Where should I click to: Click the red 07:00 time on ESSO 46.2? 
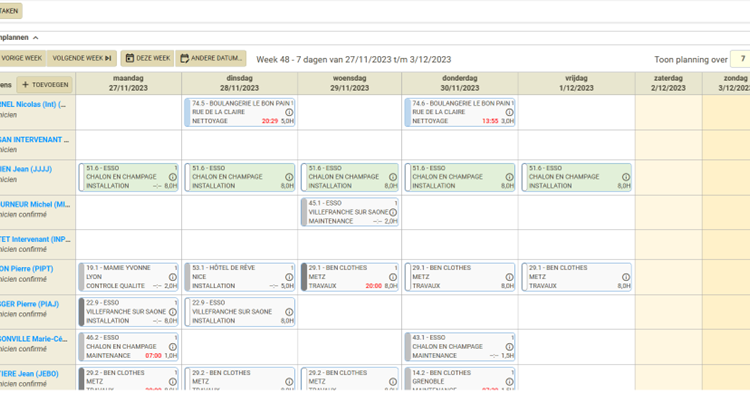pos(154,356)
